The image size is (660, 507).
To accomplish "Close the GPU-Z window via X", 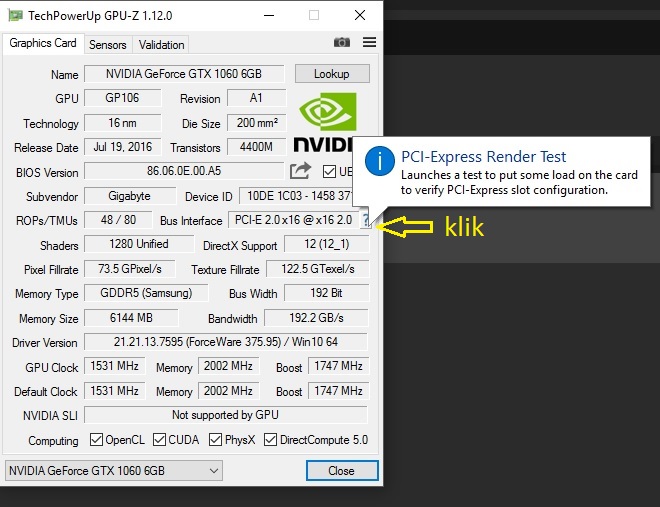I will (x=360, y=16).
